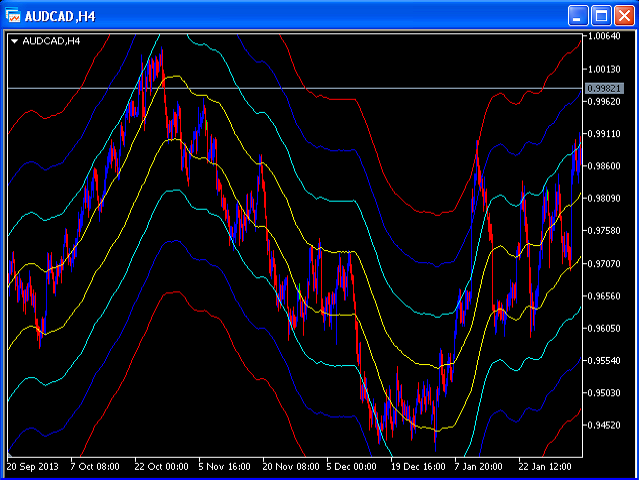Expand the AUDCAD,H4 chart dropdown triangle
The width and height of the screenshot is (640, 480).
tap(15, 41)
